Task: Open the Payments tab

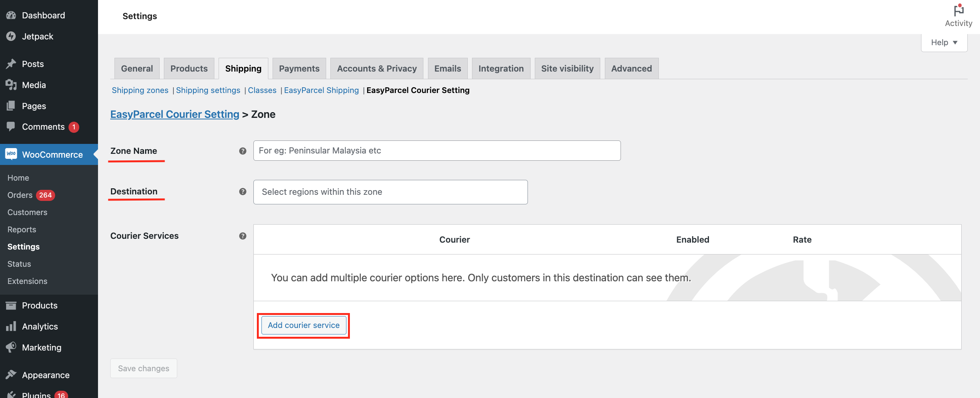Action: (x=299, y=69)
